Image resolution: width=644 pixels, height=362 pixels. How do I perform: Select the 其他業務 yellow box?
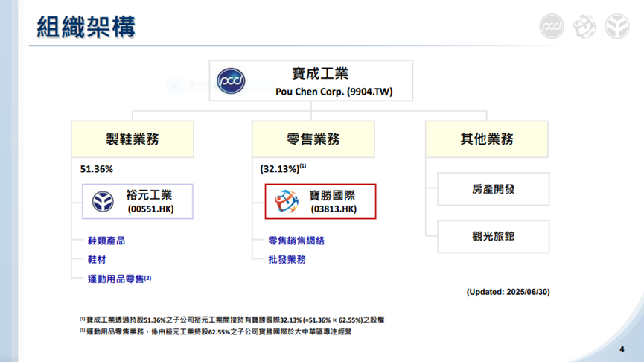click(487, 139)
